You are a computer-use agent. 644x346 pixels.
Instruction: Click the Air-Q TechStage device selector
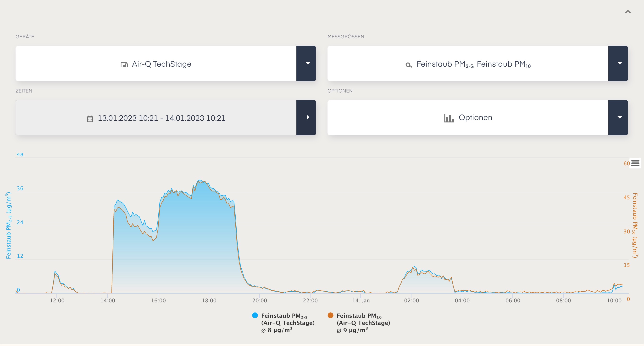click(x=161, y=64)
